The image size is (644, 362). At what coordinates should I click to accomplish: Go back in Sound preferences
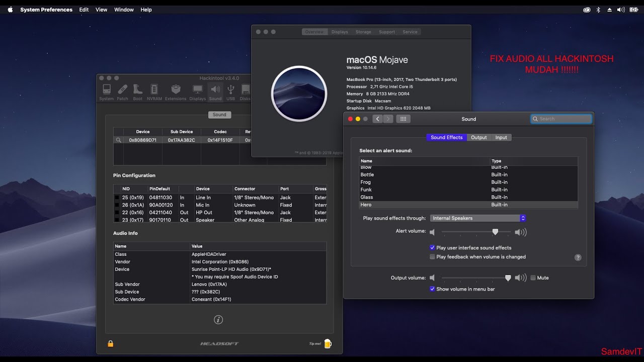coord(378,119)
